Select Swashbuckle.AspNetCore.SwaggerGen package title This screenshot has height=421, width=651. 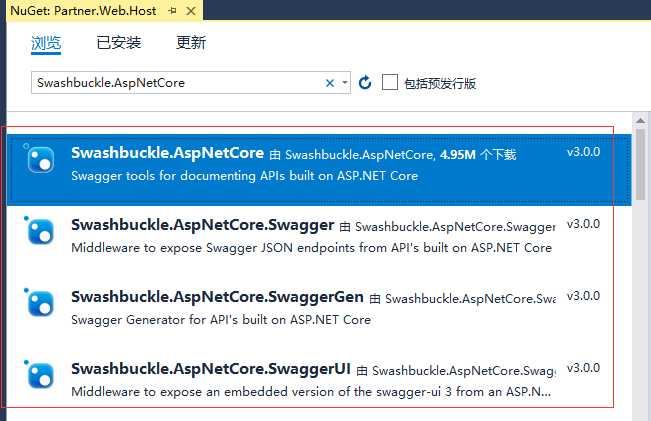218,297
